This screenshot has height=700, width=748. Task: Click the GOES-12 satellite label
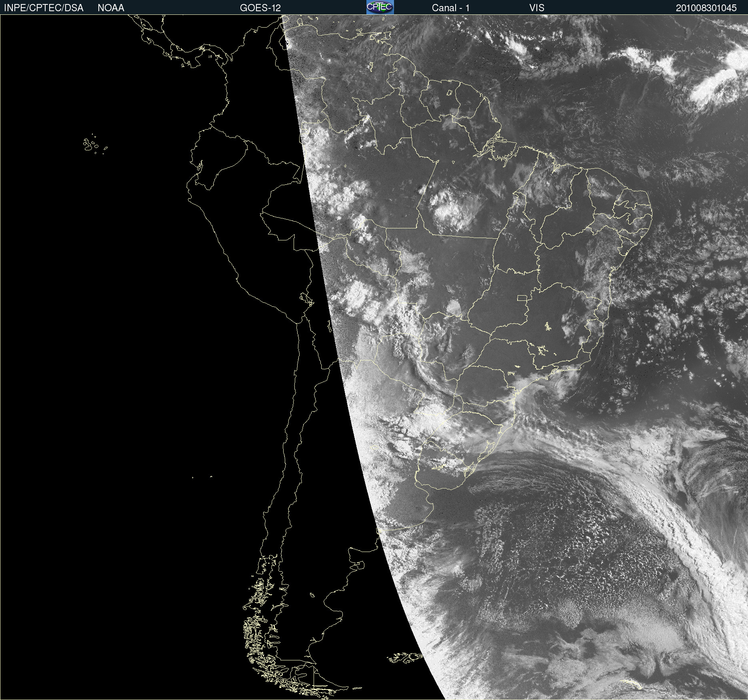260,8
